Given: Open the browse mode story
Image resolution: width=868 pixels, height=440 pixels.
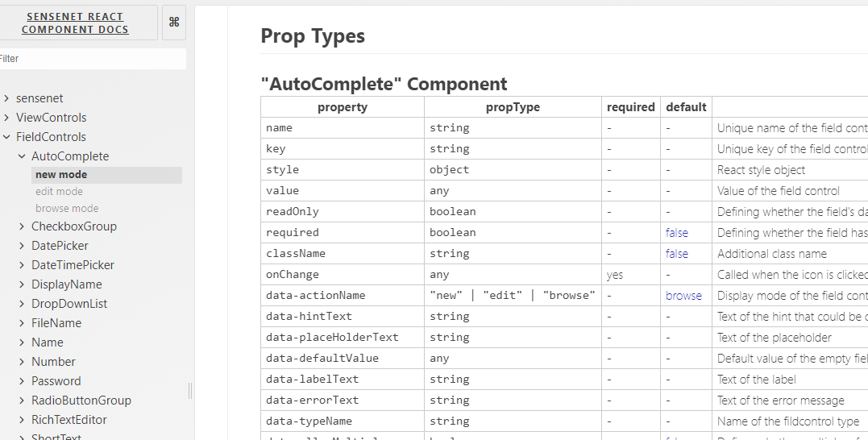Looking at the screenshot, I should click(x=67, y=209).
